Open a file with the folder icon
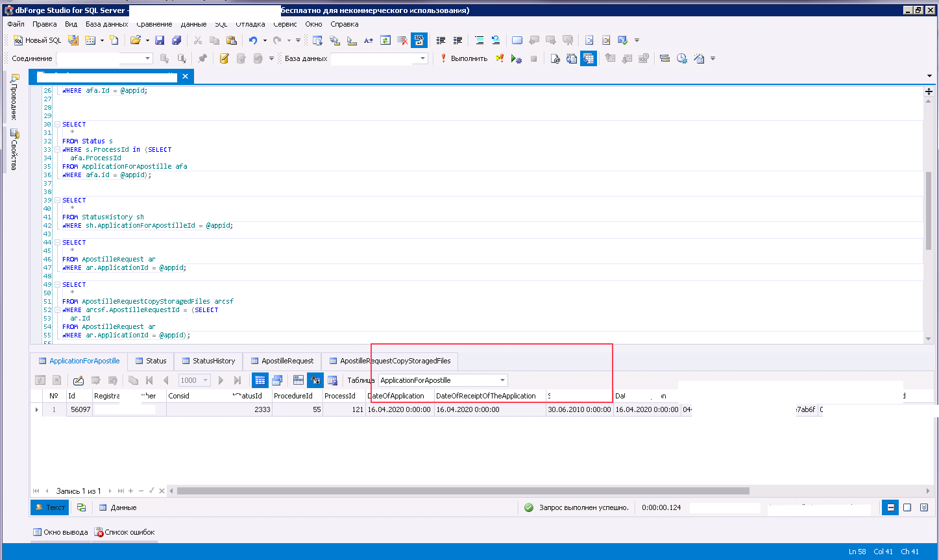Image resolution: width=939 pixels, height=560 pixels. point(135,40)
